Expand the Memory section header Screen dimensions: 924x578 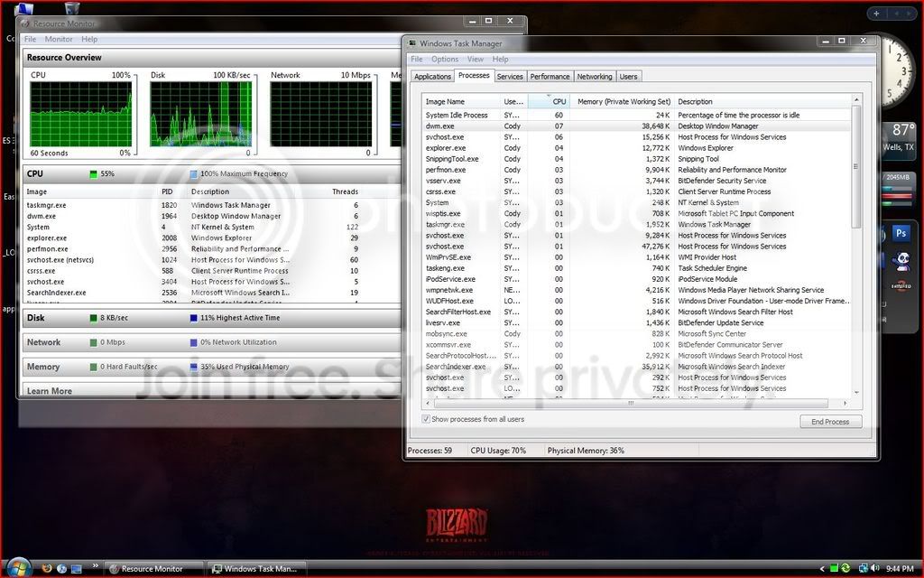click(x=212, y=367)
